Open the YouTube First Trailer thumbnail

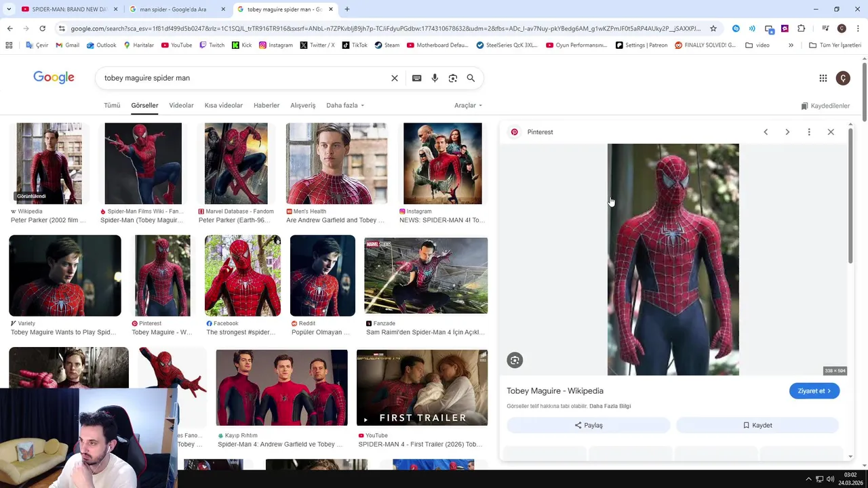click(x=422, y=388)
